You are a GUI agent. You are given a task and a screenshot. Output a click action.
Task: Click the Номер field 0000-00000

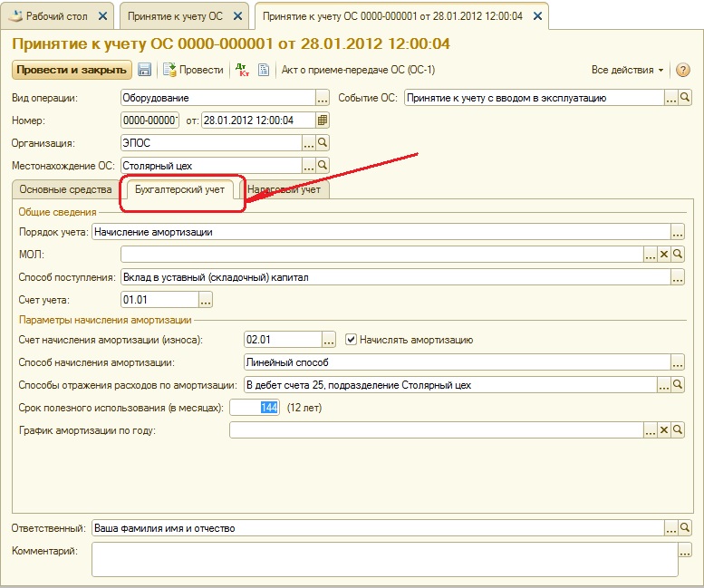click(150, 120)
